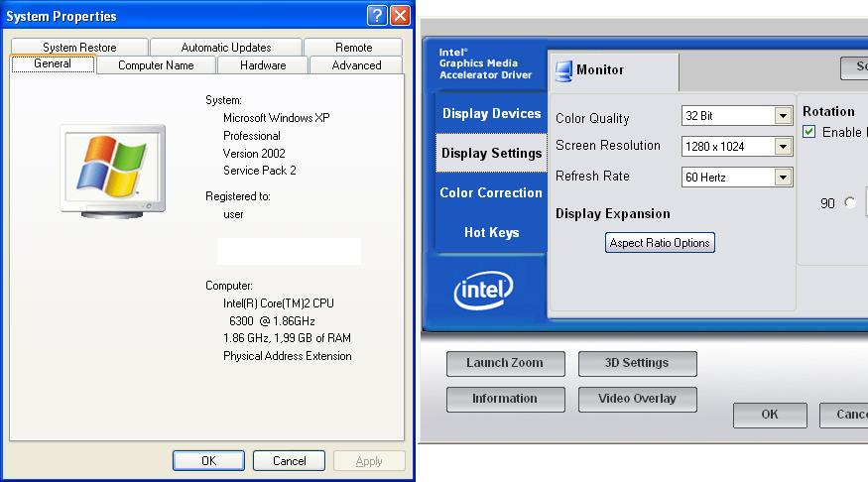Click the 1.86 GHz, 1.99 GB of RAM line
868x482 pixels.
tap(287, 338)
